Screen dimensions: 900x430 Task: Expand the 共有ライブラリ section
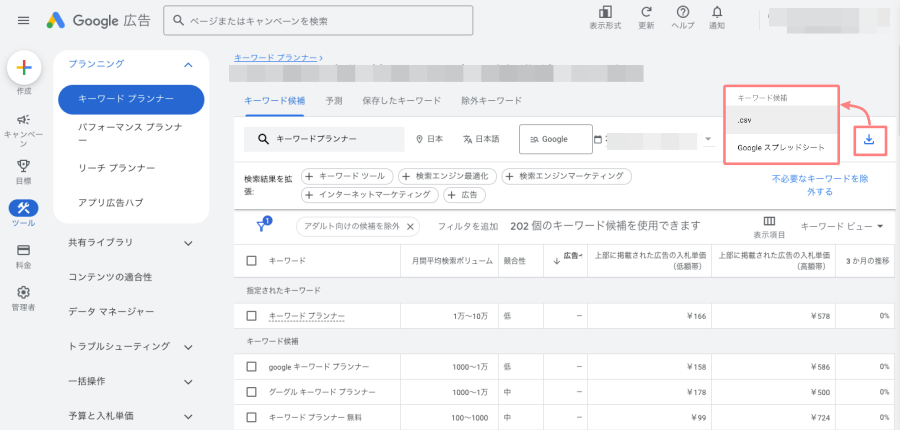pyautogui.click(x=188, y=243)
